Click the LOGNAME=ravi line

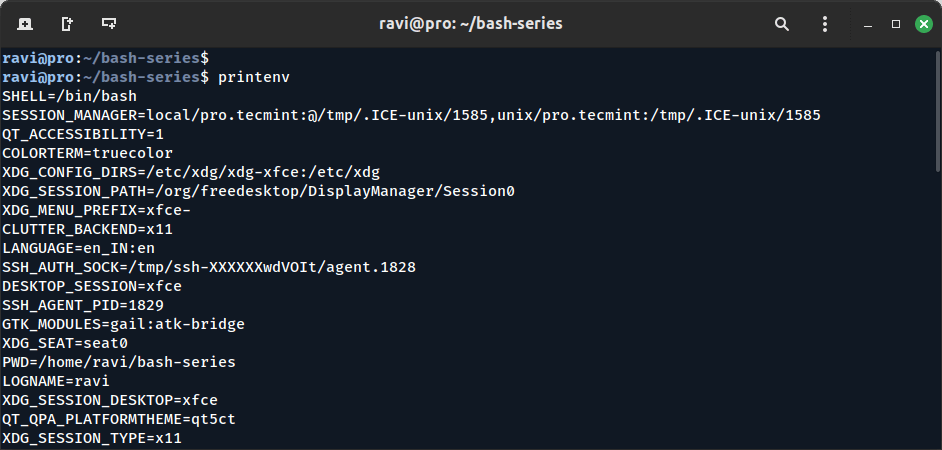(55, 381)
